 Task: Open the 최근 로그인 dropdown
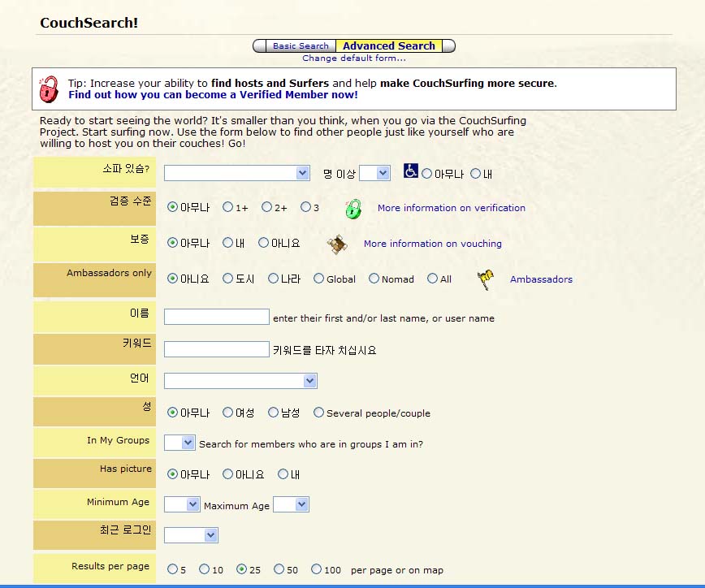[x=191, y=535]
